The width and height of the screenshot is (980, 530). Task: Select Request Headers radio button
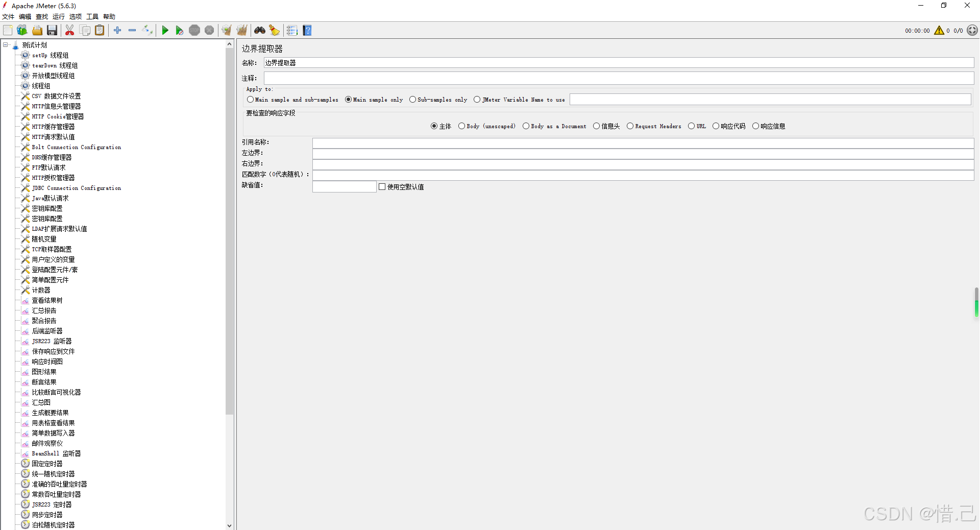point(654,126)
